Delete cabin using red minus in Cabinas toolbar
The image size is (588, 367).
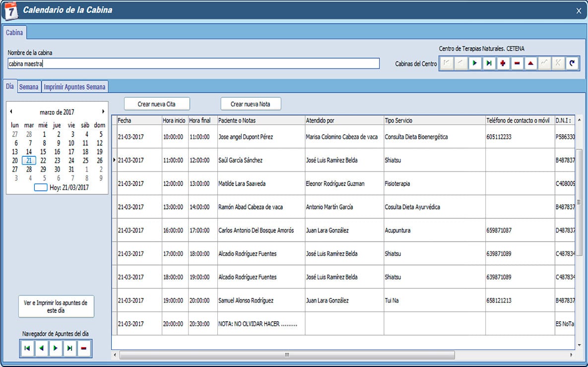[517, 63]
